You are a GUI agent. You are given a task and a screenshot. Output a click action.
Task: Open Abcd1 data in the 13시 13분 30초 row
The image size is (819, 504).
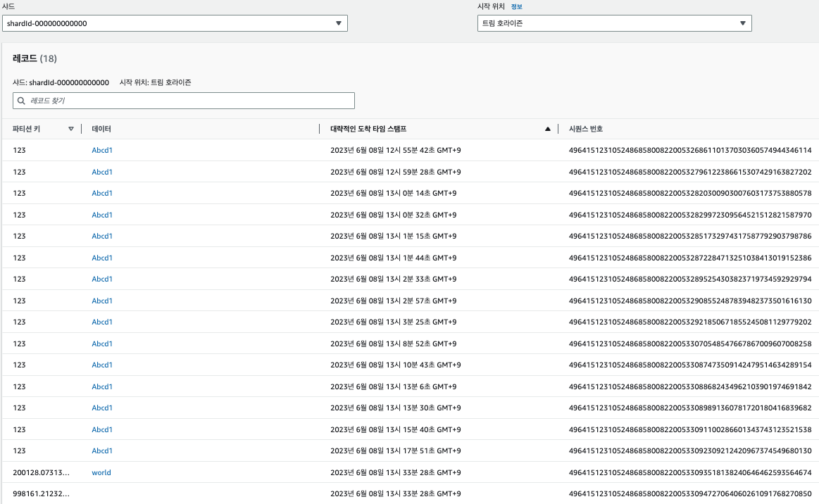(102, 408)
